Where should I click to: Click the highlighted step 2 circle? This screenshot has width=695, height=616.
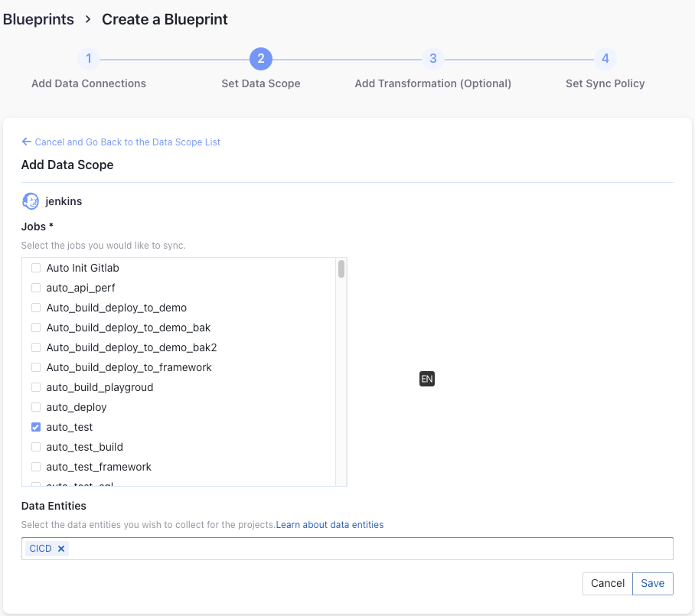pyautogui.click(x=260, y=58)
